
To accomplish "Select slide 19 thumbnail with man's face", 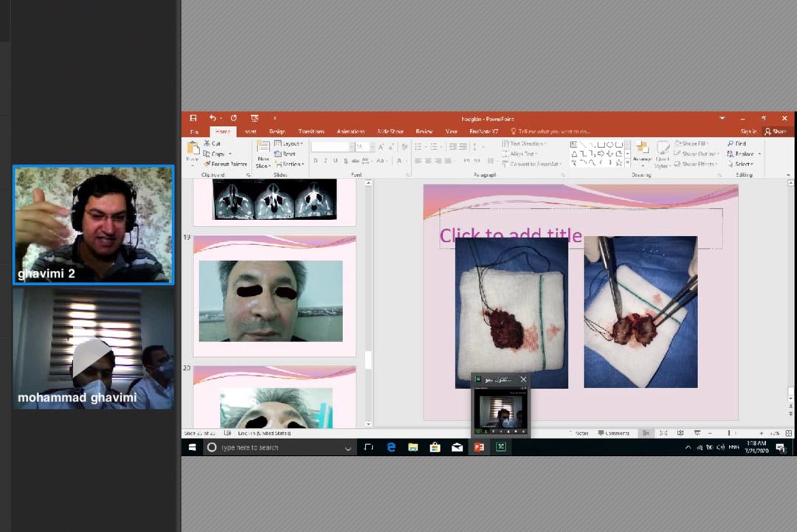I will point(274,297).
